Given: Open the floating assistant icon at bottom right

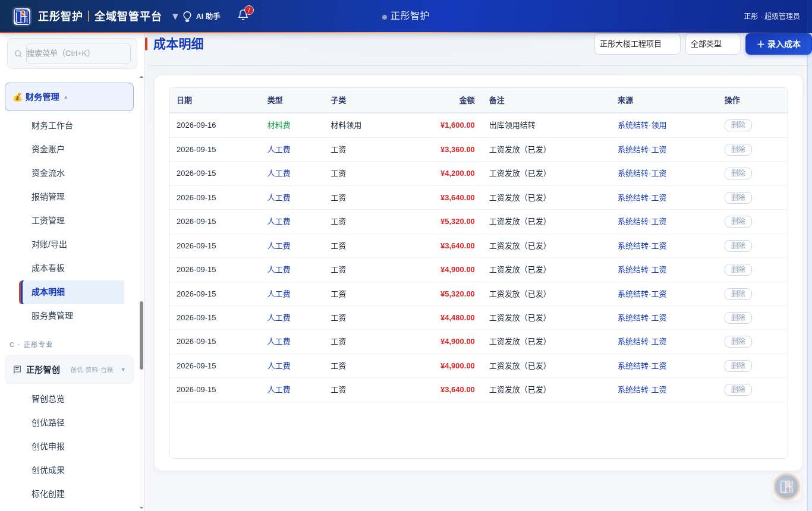Looking at the screenshot, I should pyautogui.click(x=786, y=486).
